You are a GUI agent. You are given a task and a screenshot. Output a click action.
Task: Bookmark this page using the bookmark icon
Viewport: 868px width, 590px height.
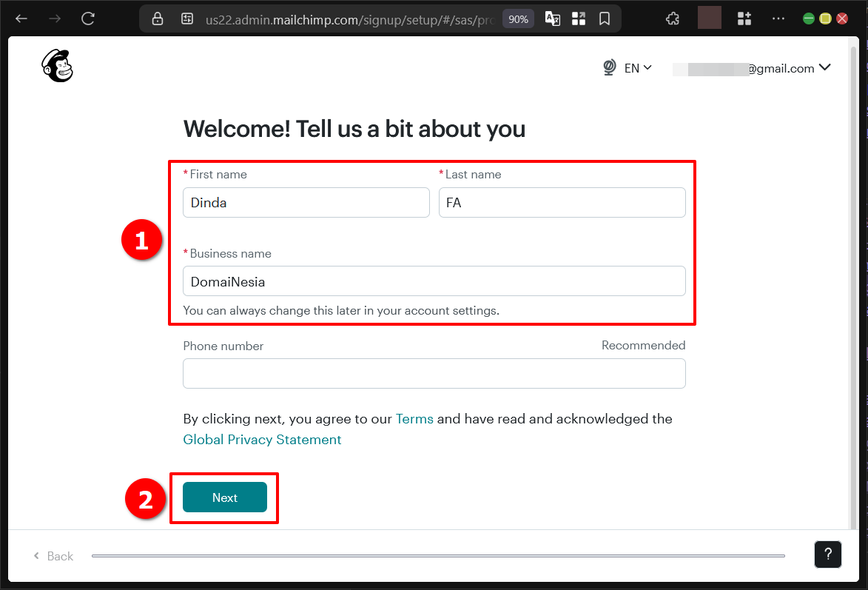[605, 19]
